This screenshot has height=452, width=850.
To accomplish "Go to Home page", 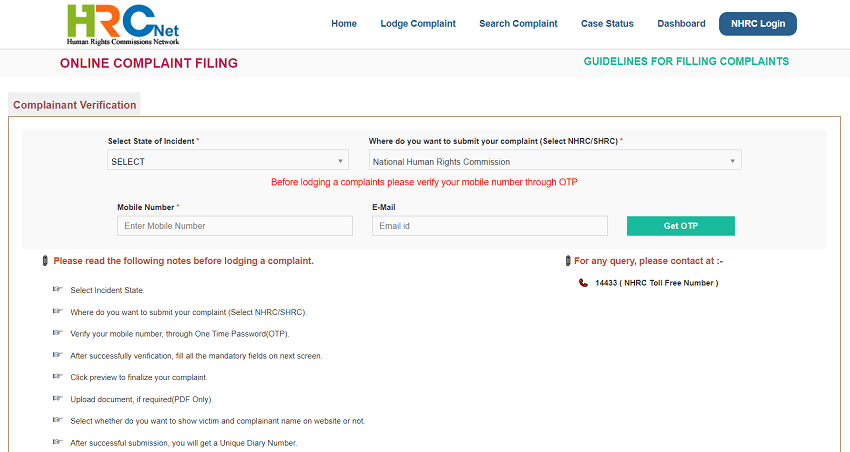I will (x=343, y=24).
